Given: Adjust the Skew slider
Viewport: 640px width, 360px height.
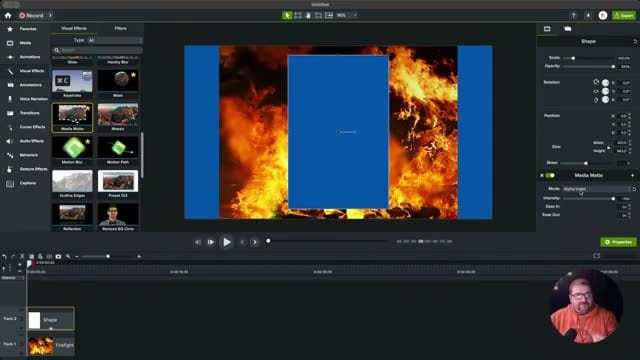Looking at the screenshot, I should (x=586, y=163).
